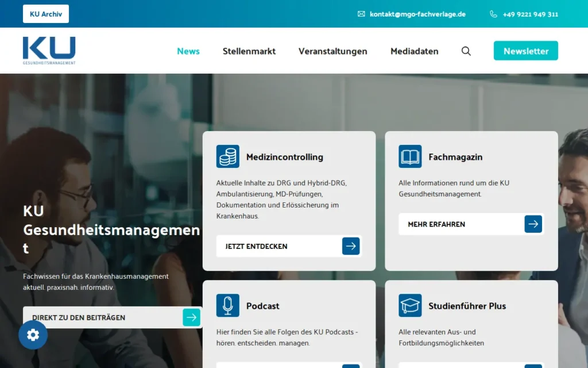Click Mehr Erfahren in Fachmagazin card
The width and height of the screenshot is (588, 368).
click(x=471, y=224)
